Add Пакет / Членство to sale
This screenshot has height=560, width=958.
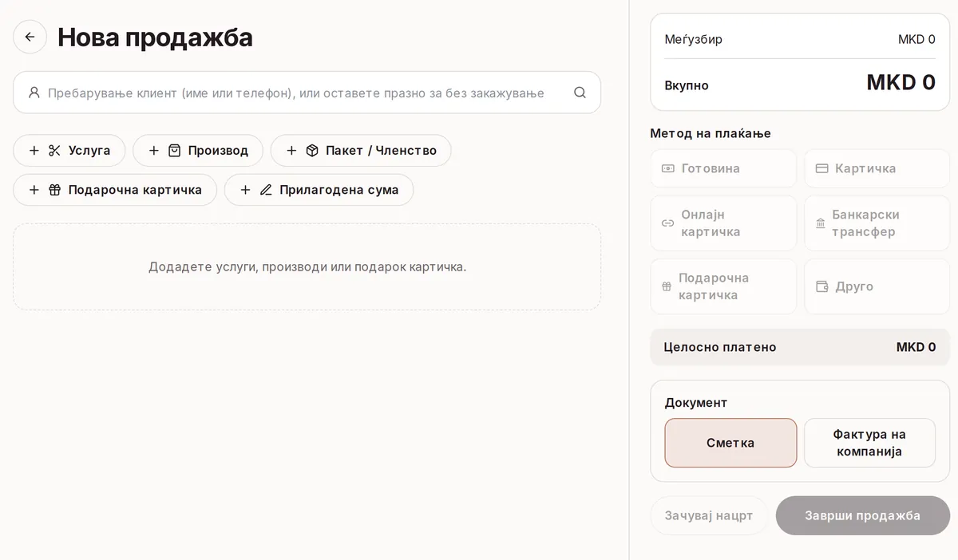coord(361,150)
